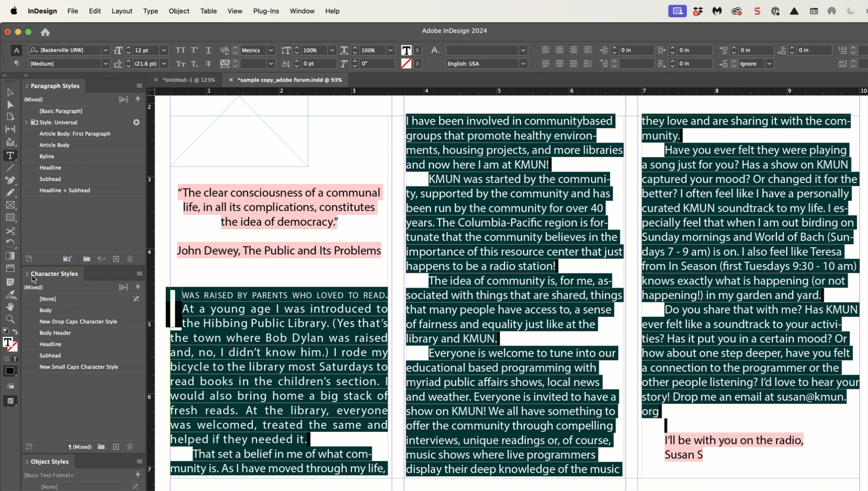This screenshot has height=491, width=868.
Task: Toggle Superscript formatting
Action: coord(195,50)
